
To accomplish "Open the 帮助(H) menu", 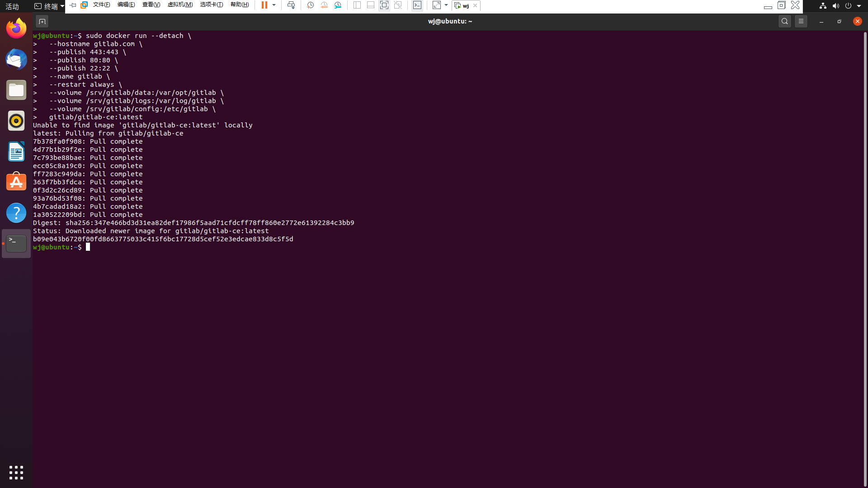I will 240,5.
